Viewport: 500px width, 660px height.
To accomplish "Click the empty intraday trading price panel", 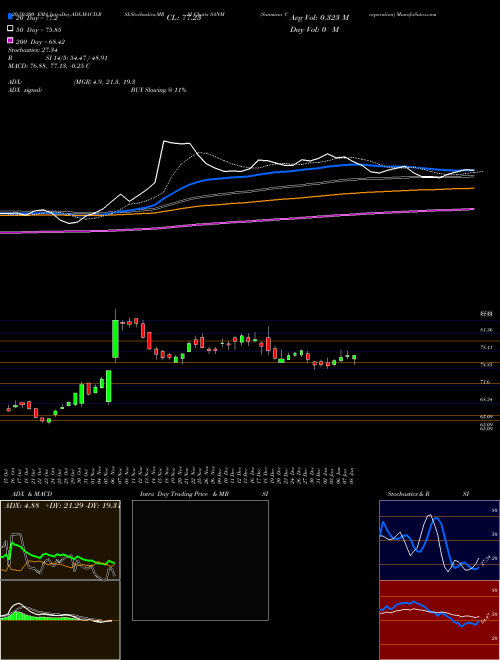I will tap(200, 560).
